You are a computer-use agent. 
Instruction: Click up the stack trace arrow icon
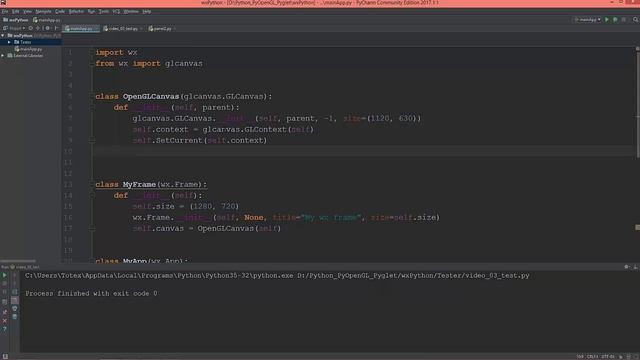click(x=15, y=275)
